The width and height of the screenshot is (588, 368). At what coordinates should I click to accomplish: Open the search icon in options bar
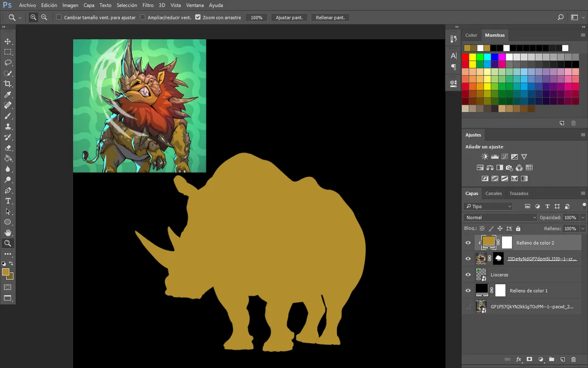[x=560, y=17]
